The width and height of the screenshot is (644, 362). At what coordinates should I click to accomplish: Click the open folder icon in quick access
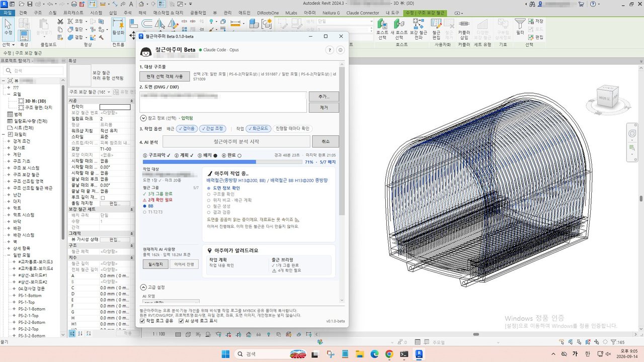23,4
